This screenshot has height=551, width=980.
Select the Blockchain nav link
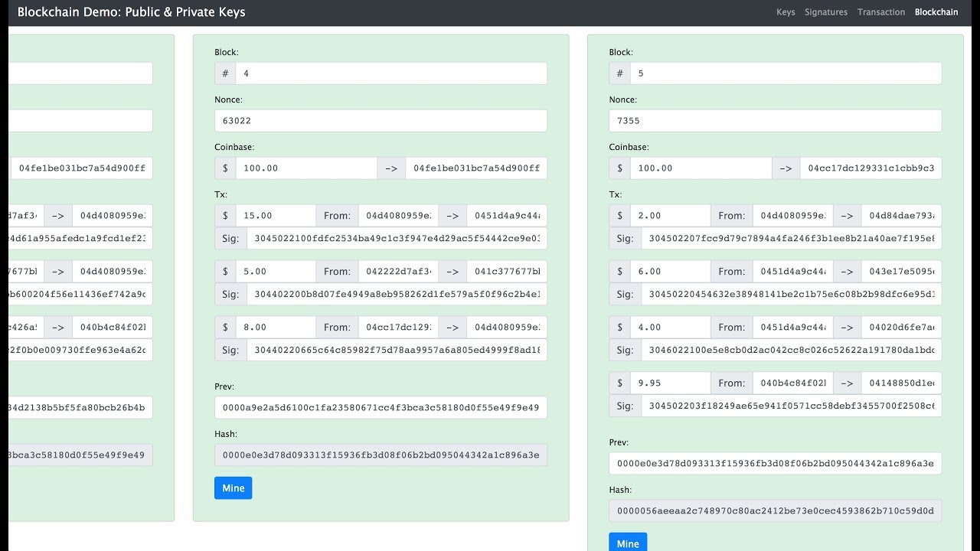tap(936, 12)
